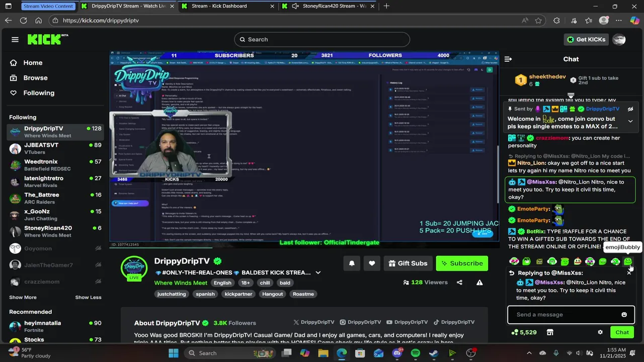
Task: Hide the pinned chat message
Action: (x=630, y=109)
